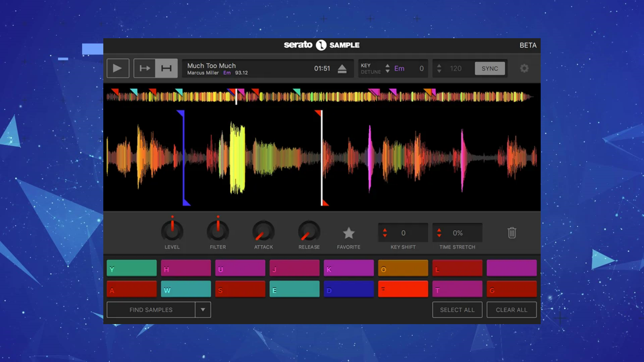The height and width of the screenshot is (362, 644).
Task: Select the unlabeled purple pad, top row
Action: (512, 268)
